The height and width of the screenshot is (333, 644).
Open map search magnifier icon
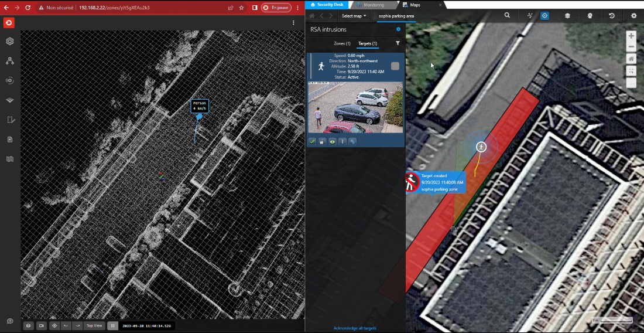[x=507, y=15]
